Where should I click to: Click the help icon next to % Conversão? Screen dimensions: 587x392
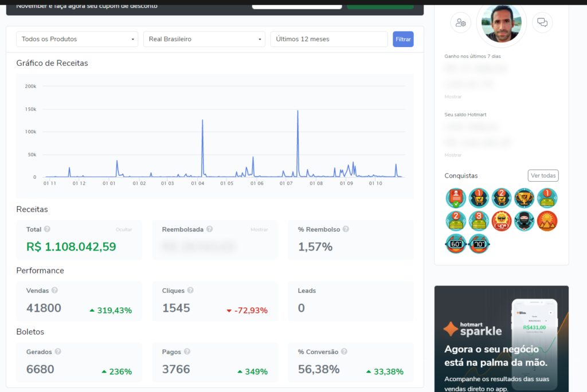click(345, 351)
